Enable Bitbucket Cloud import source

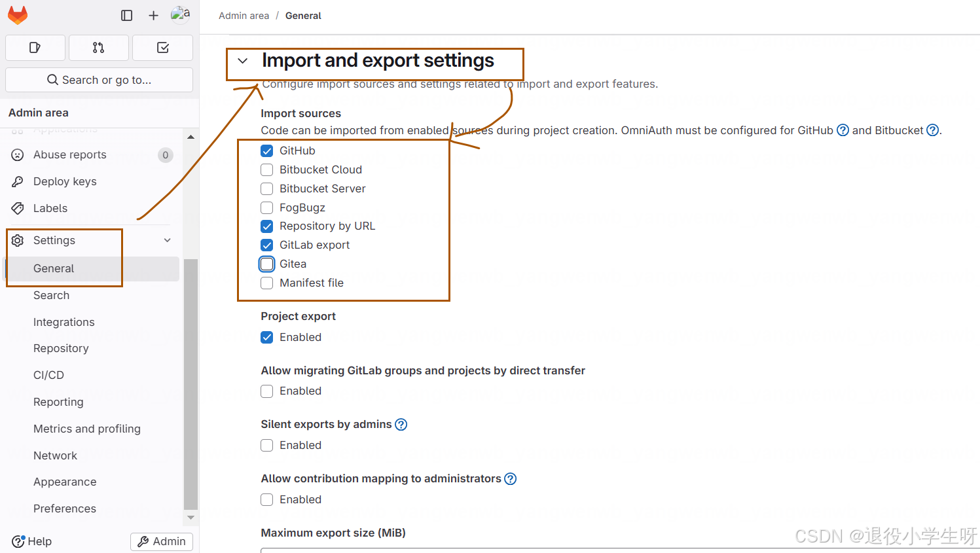click(x=267, y=170)
